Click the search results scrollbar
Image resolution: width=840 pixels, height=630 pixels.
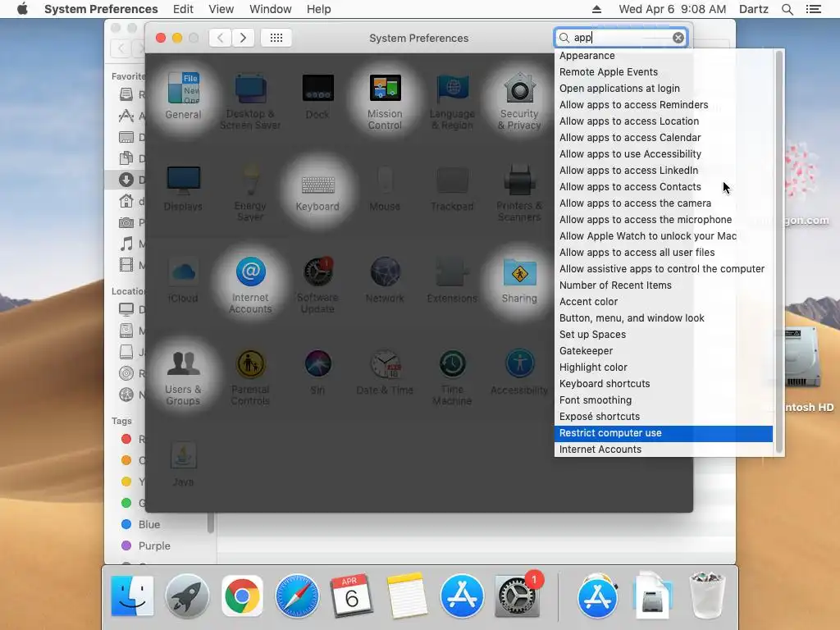[x=779, y=252]
